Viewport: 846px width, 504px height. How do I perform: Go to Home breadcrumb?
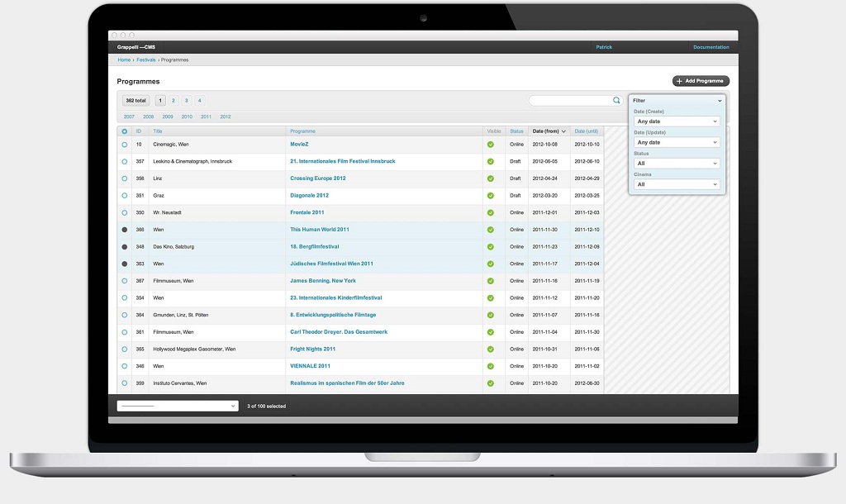point(124,59)
